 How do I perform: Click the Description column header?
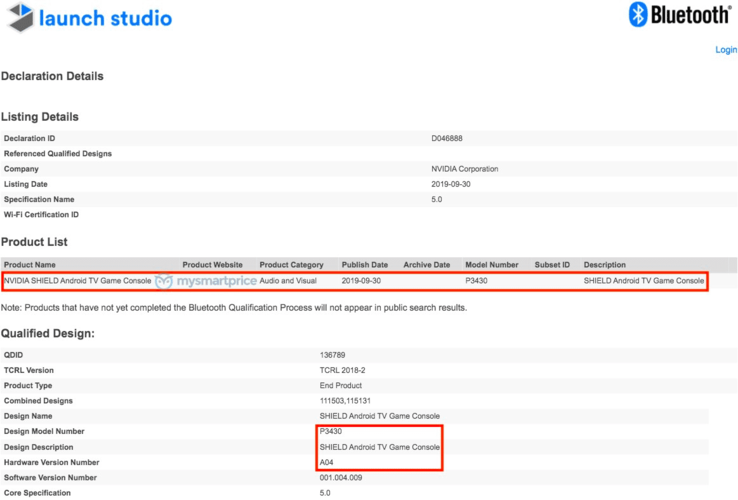pos(604,265)
